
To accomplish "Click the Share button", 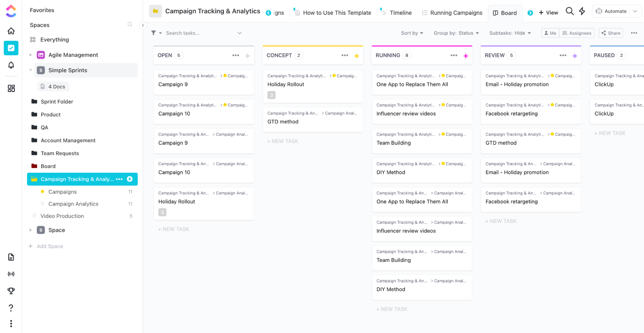I will coord(611,33).
